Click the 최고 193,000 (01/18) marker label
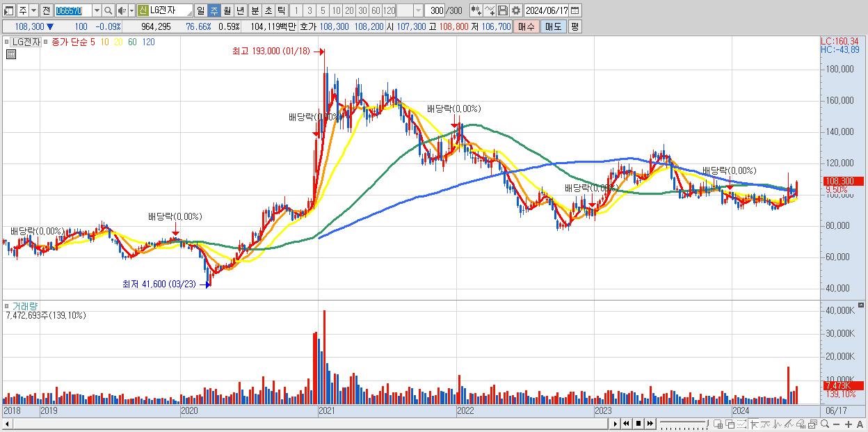 (272, 51)
